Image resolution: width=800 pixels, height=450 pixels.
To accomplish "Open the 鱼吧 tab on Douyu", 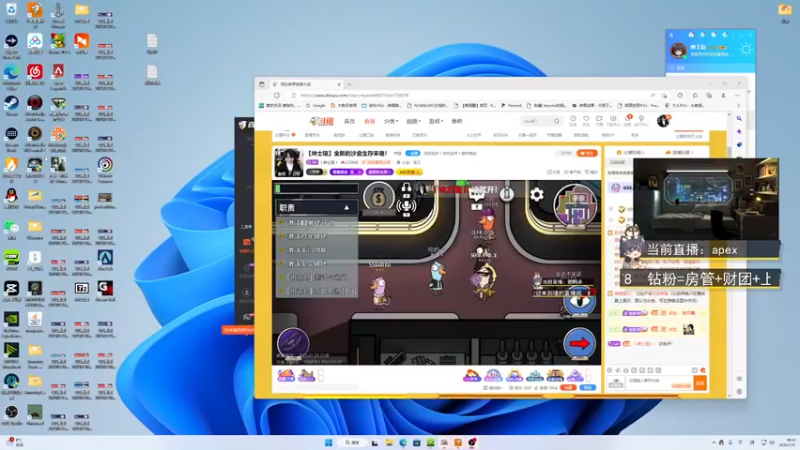I will click(457, 121).
